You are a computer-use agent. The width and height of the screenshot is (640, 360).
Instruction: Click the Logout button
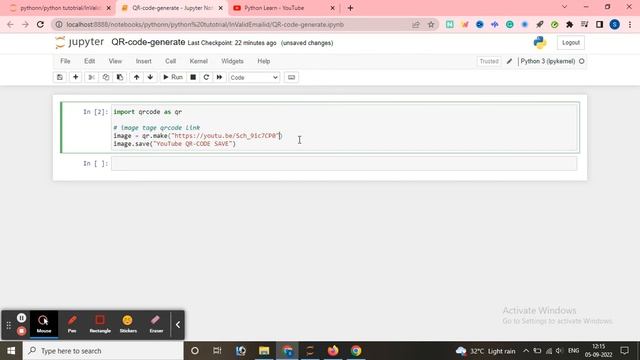[x=571, y=42]
